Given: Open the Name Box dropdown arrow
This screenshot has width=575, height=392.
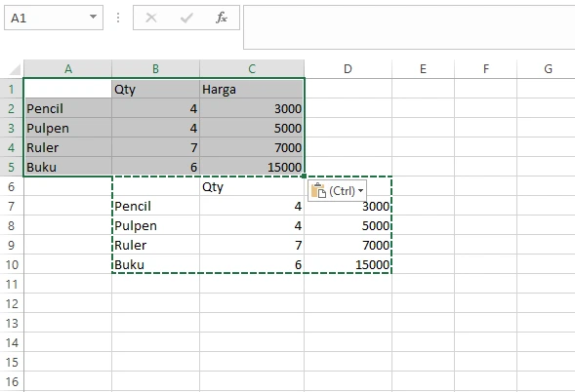Looking at the screenshot, I should point(93,17).
